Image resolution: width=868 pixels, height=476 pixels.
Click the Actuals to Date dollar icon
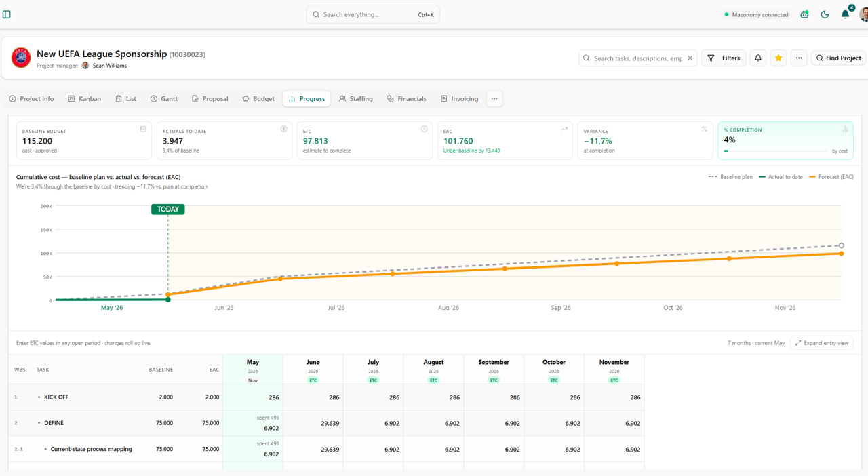click(283, 129)
